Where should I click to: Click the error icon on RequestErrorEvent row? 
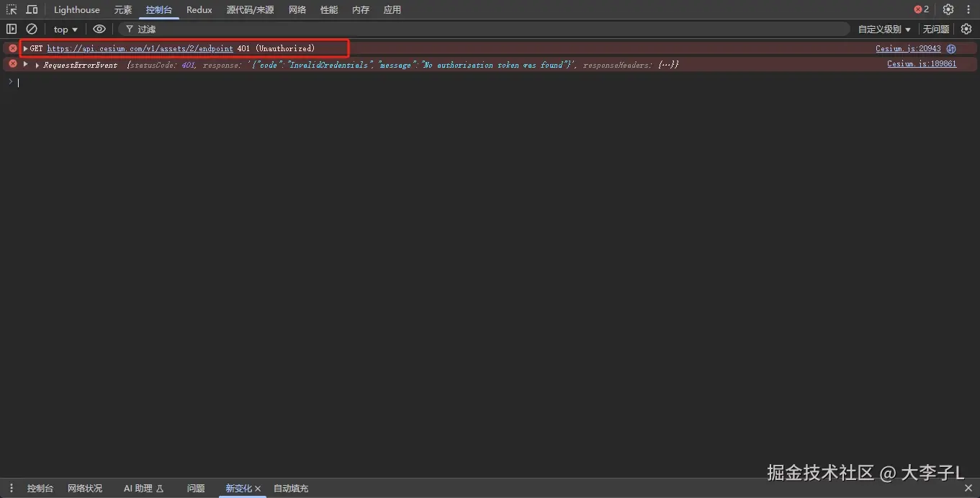(13, 64)
